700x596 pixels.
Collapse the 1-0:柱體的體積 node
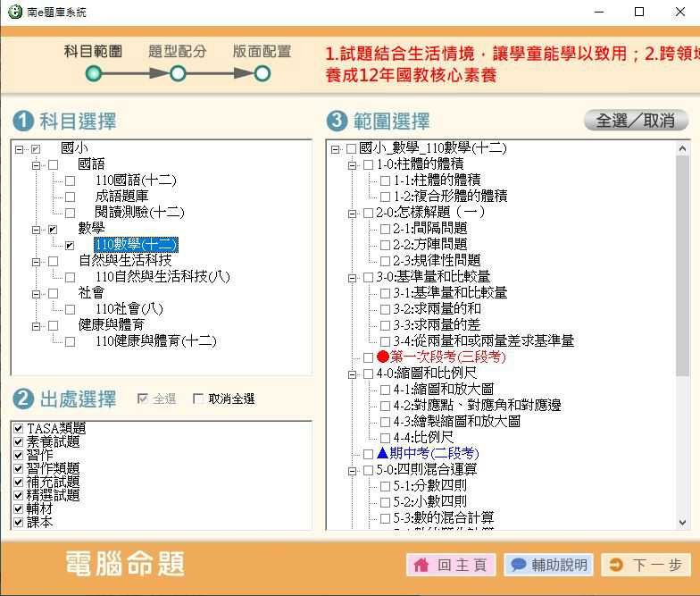[x=352, y=165]
